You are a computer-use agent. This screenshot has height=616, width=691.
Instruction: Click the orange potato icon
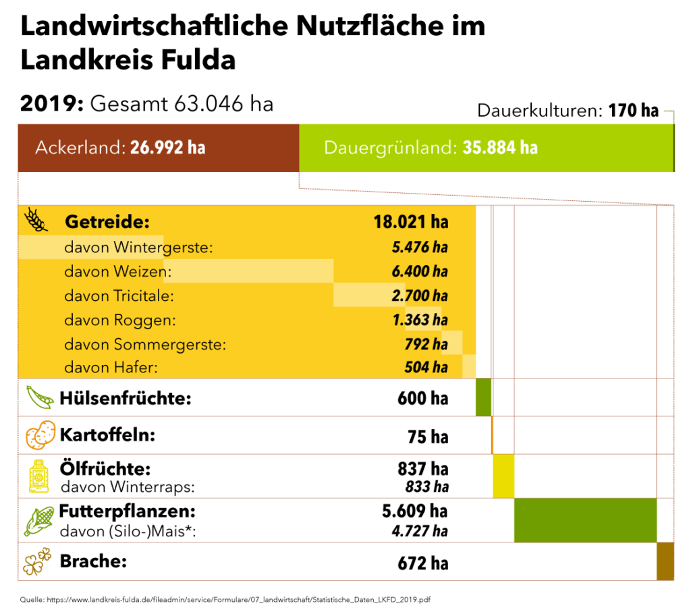click(40, 435)
